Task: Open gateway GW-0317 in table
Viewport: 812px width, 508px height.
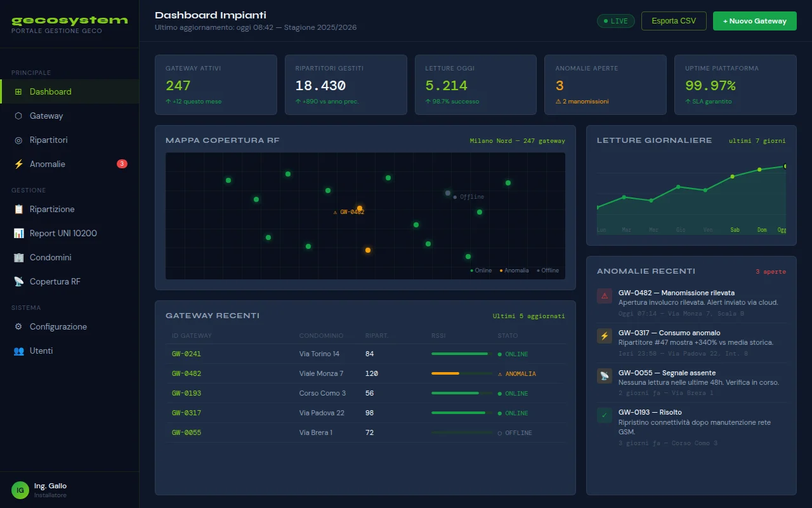Action: [187, 413]
